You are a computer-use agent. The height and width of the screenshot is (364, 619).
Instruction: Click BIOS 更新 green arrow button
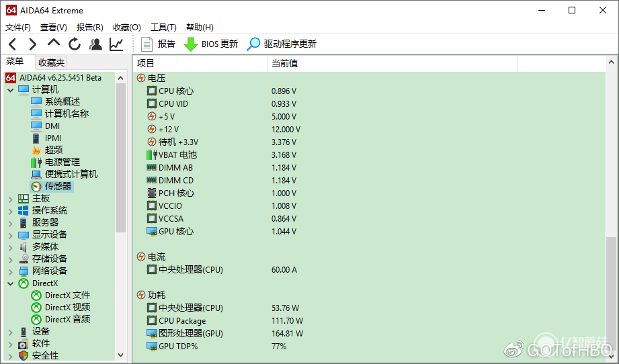click(x=211, y=44)
